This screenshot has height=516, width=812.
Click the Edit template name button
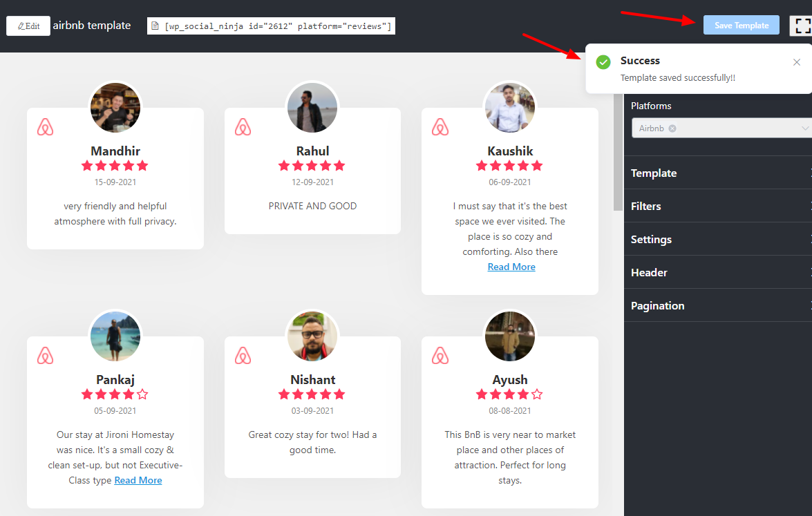tap(28, 26)
